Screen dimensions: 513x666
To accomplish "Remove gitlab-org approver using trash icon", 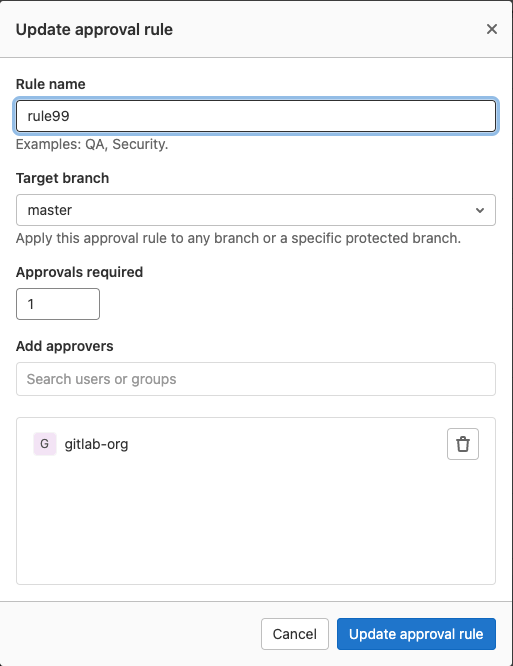I will tap(463, 444).
